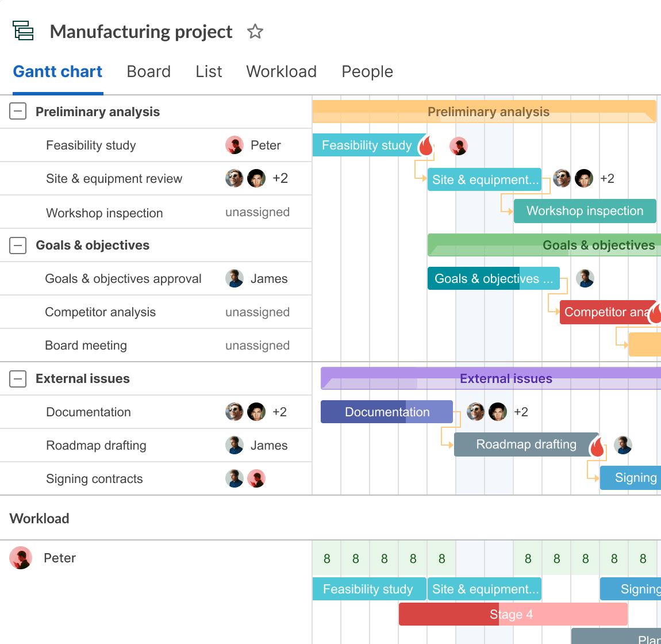This screenshot has width=661, height=644.
Task: Click the +2 indicator on Site & equipment review
Action: coord(280,178)
